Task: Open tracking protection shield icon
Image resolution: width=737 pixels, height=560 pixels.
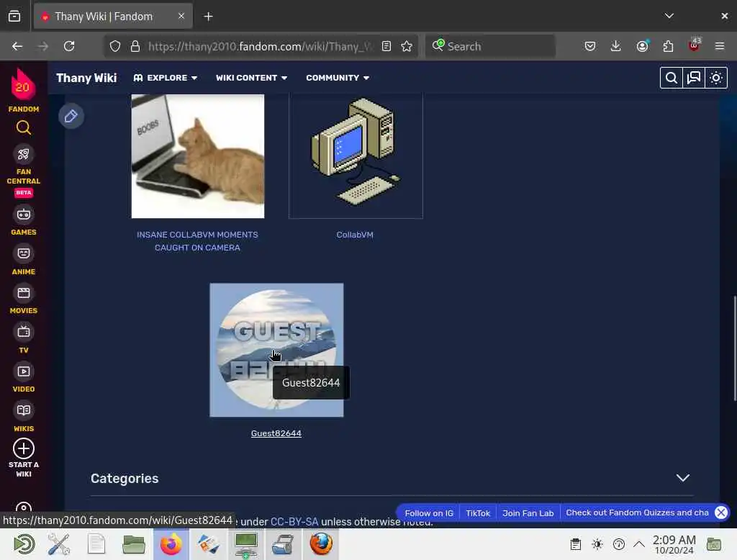Action: point(115,46)
